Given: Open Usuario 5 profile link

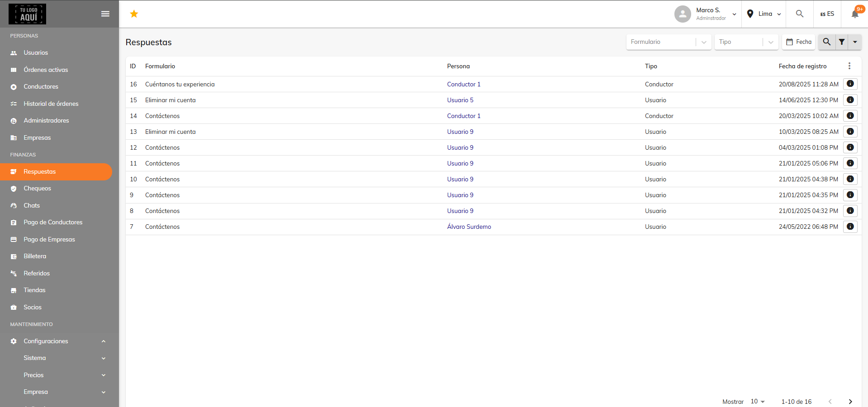Looking at the screenshot, I should [x=460, y=100].
